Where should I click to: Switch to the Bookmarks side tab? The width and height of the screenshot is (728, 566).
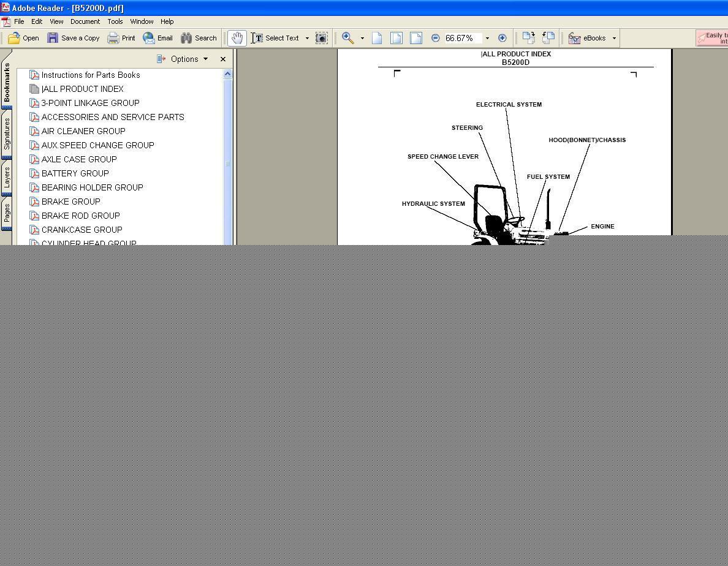7,82
